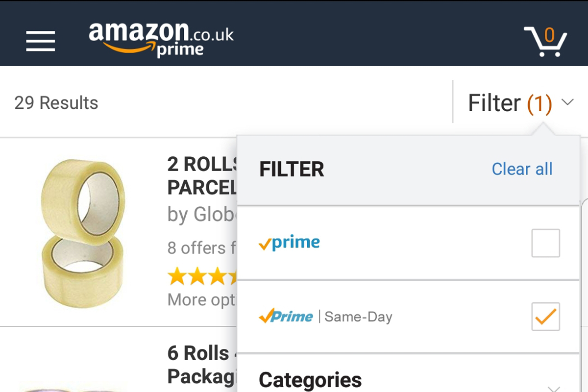Open the FILTER panel header
This screenshot has height=392, width=588.
292,169
